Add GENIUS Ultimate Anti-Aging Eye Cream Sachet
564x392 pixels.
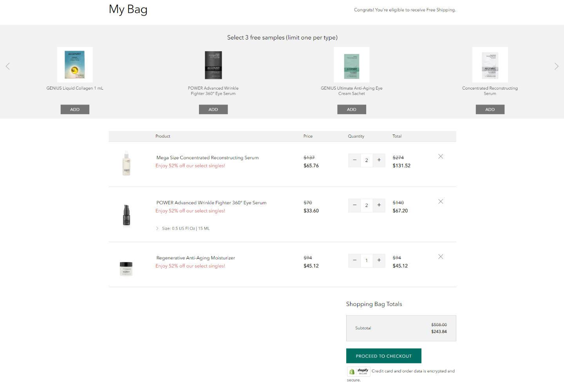(352, 110)
